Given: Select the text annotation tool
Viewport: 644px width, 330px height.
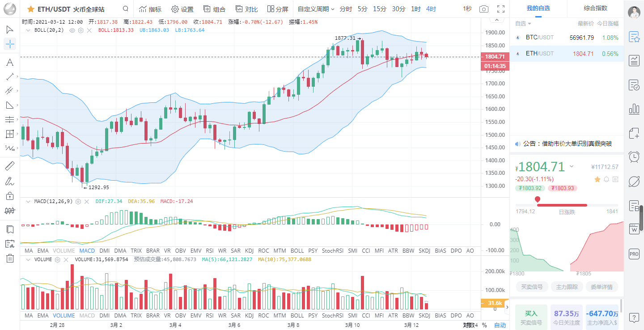Looking at the screenshot, I should coord(10,62).
